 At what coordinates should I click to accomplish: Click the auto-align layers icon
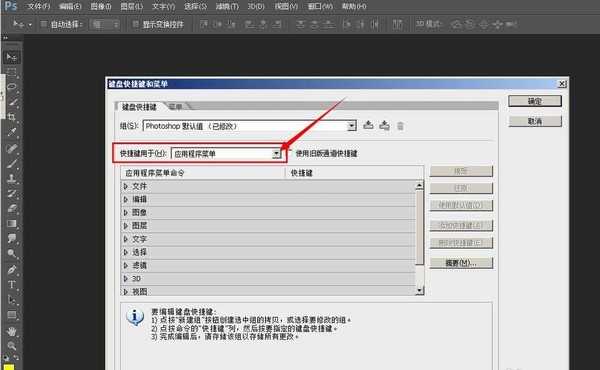click(398, 24)
